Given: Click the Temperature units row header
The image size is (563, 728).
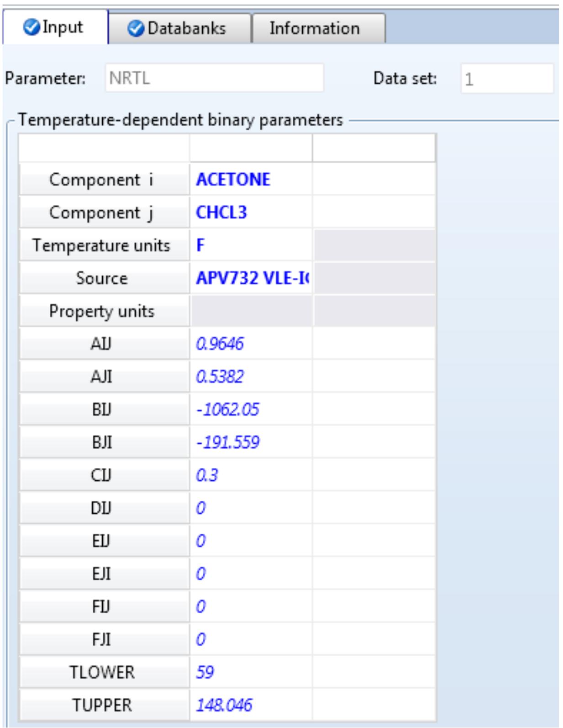Looking at the screenshot, I should coord(104,245).
